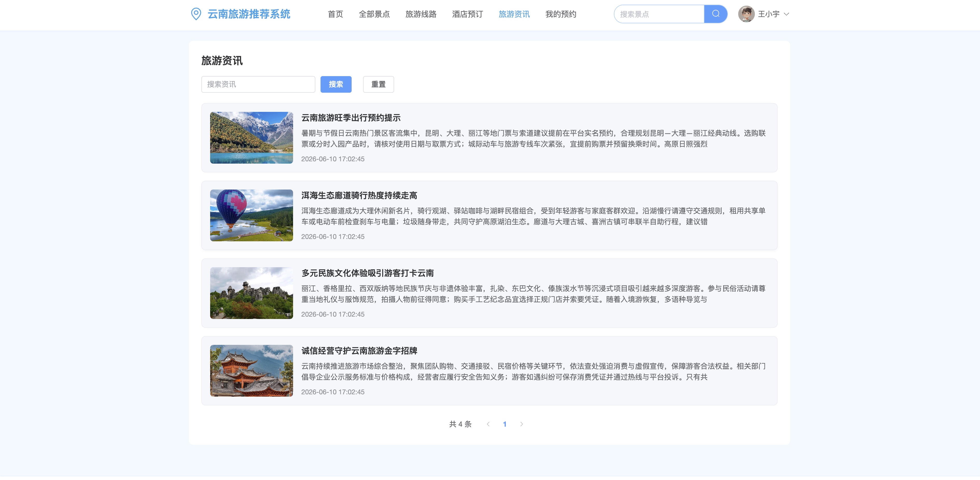Click the 共 4 条 total count text
980x480 pixels.
tap(460, 424)
